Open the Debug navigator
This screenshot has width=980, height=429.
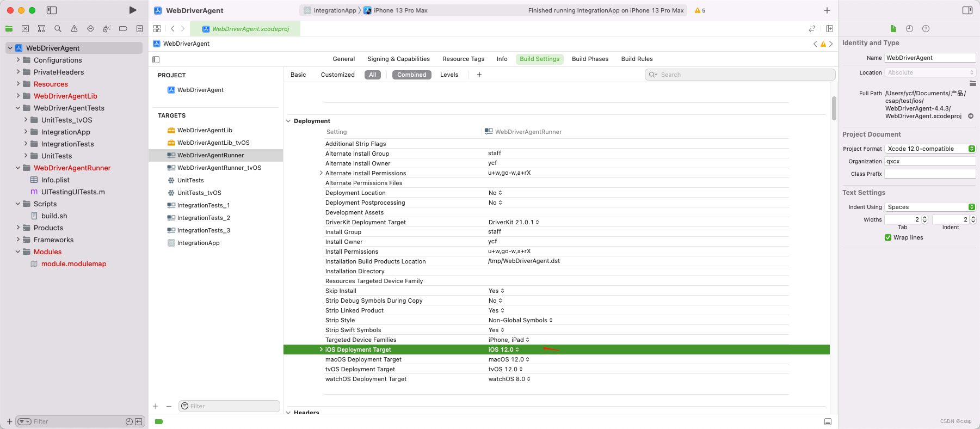click(107, 29)
